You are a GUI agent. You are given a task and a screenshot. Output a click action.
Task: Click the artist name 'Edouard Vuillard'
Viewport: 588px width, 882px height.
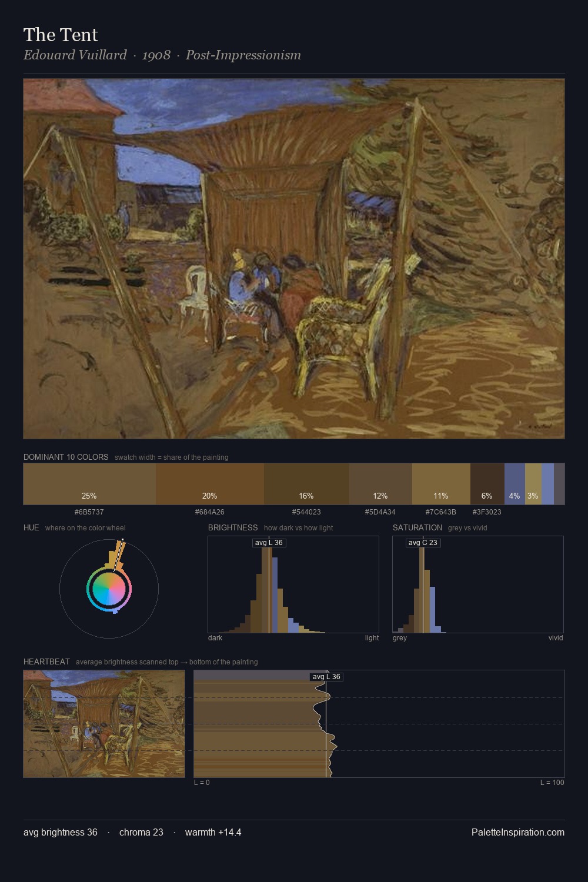click(75, 55)
